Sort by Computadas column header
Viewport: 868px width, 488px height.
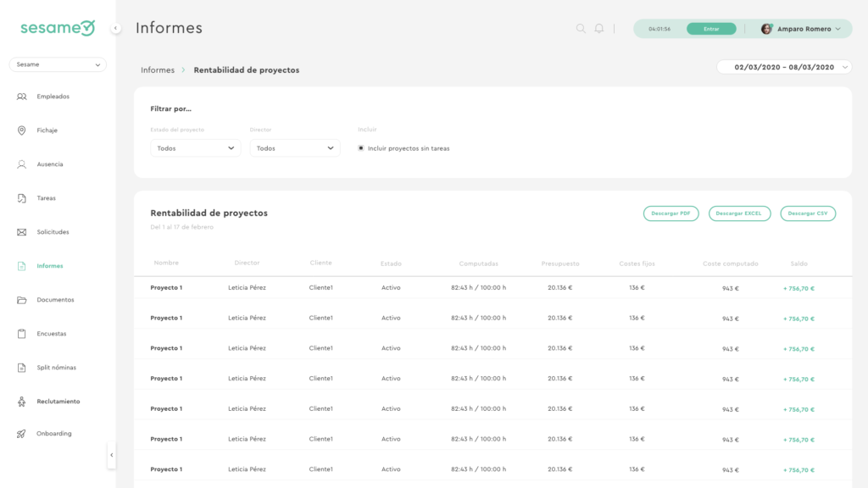pos(479,264)
